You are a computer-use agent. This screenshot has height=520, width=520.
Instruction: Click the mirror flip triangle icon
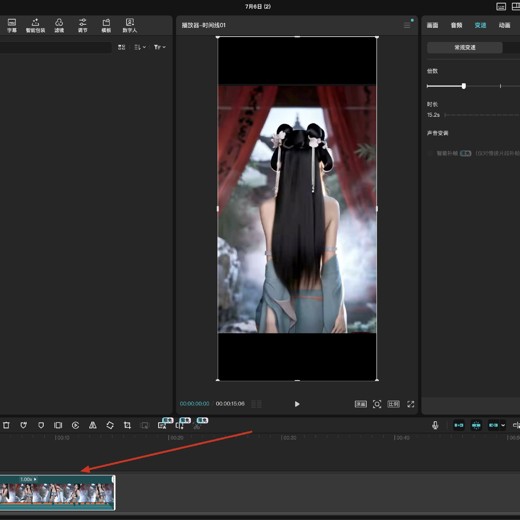tap(93, 425)
